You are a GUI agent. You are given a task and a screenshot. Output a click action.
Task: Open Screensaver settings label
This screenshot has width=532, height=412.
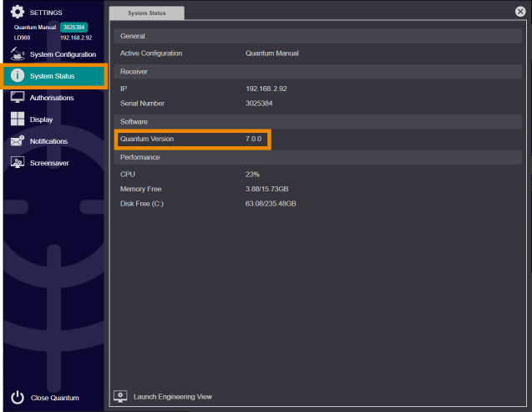coord(49,163)
